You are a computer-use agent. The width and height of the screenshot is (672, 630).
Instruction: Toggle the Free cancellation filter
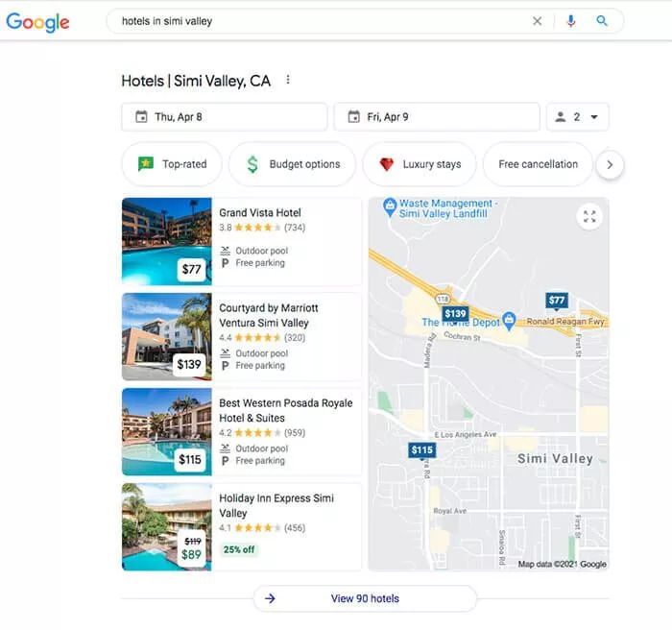point(538,164)
